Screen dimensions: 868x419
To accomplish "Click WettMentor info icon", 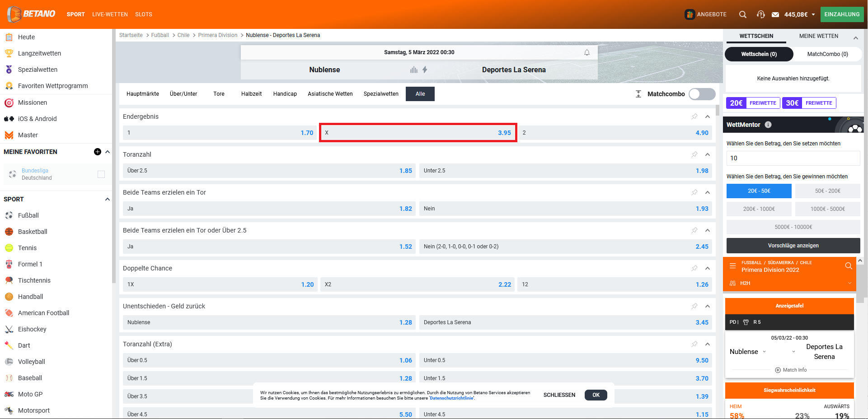I will tap(768, 125).
